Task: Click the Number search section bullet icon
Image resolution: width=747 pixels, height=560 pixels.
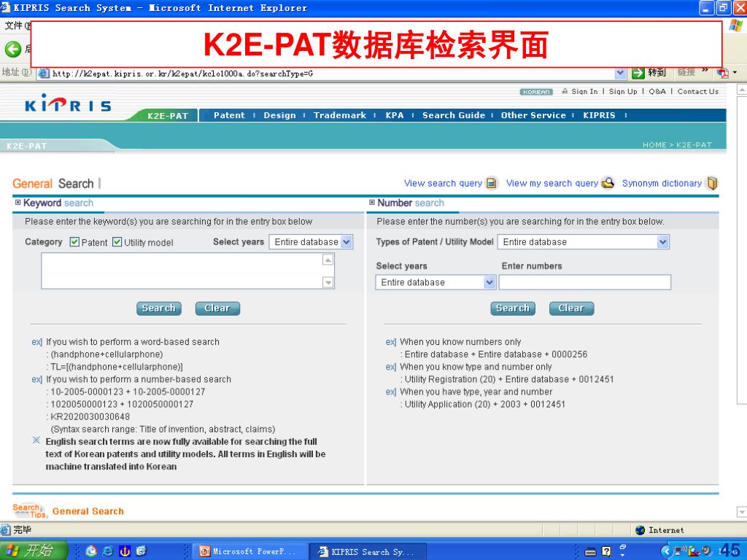Action: coord(372,203)
